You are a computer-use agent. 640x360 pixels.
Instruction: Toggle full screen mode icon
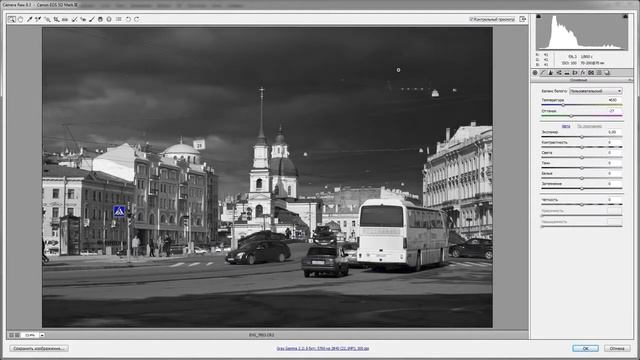522,19
